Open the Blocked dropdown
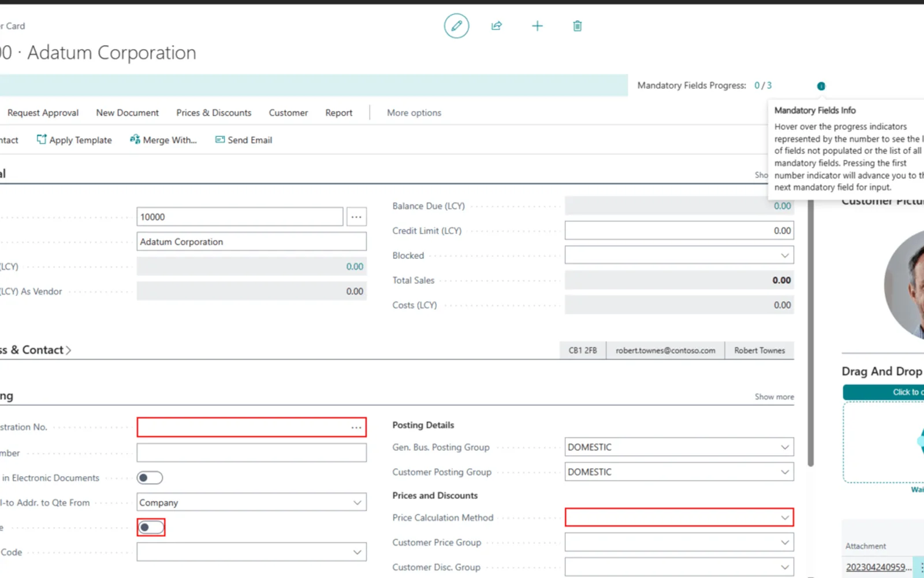924x578 pixels. (785, 255)
